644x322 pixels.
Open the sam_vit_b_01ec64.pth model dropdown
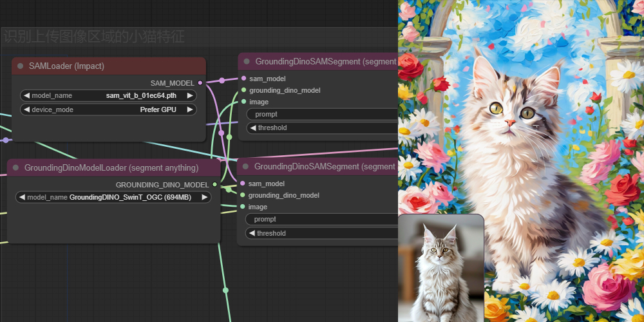(x=108, y=96)
